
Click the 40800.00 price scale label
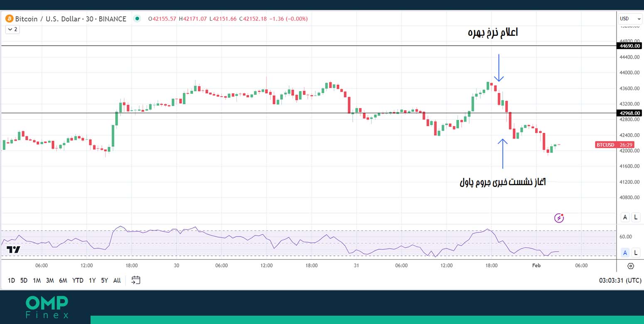tap(629, 198)
